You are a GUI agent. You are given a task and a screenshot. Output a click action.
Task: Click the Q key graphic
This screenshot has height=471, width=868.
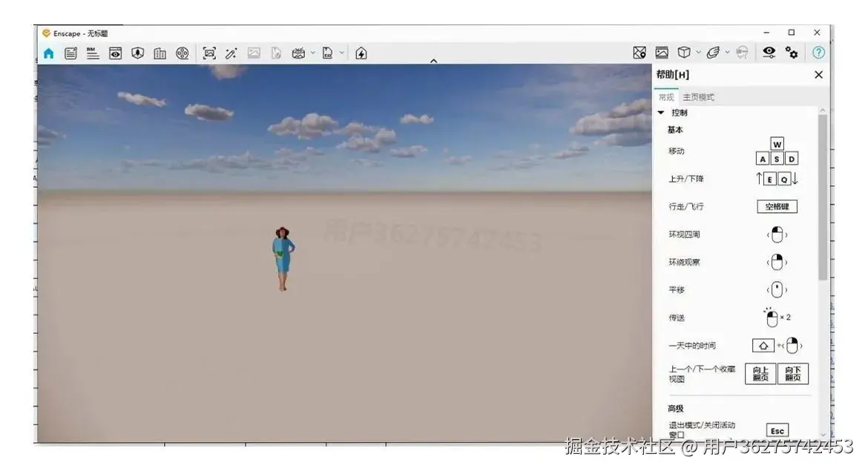coord(784,179)
